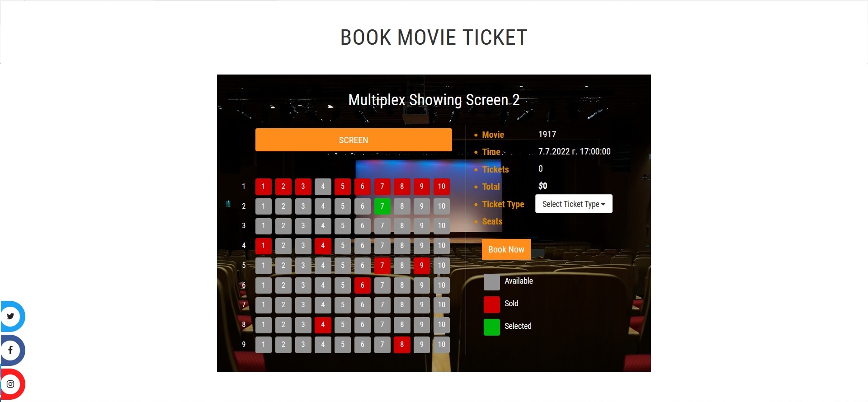This screenshot has width=868, height=402.
Task: Click the green Selected legend swatch
Action: [x=492, y=327]
